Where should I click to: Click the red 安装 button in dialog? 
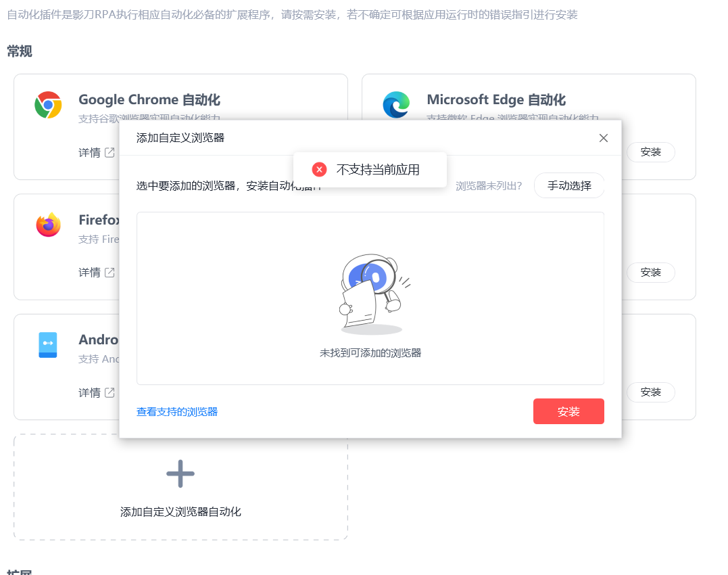coord(568,411)
